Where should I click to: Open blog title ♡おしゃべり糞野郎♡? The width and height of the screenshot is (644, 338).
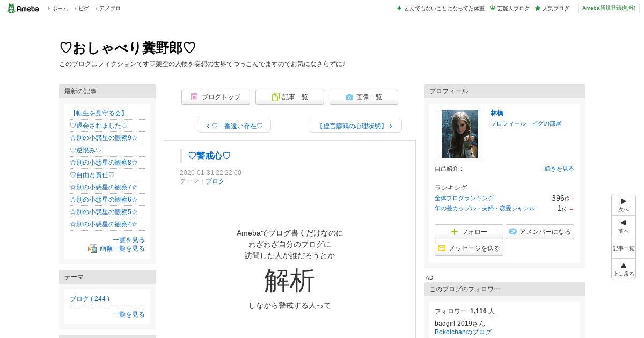click(128, 48)
